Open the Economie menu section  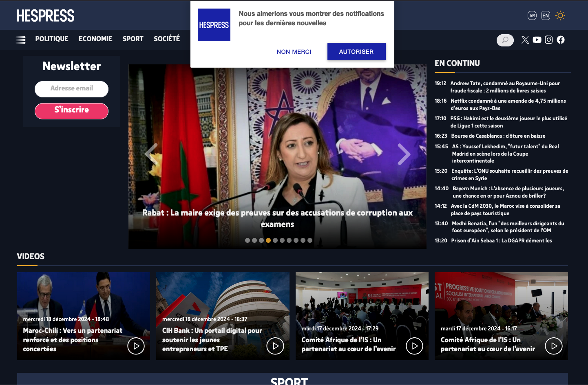(x=95, y=39)
